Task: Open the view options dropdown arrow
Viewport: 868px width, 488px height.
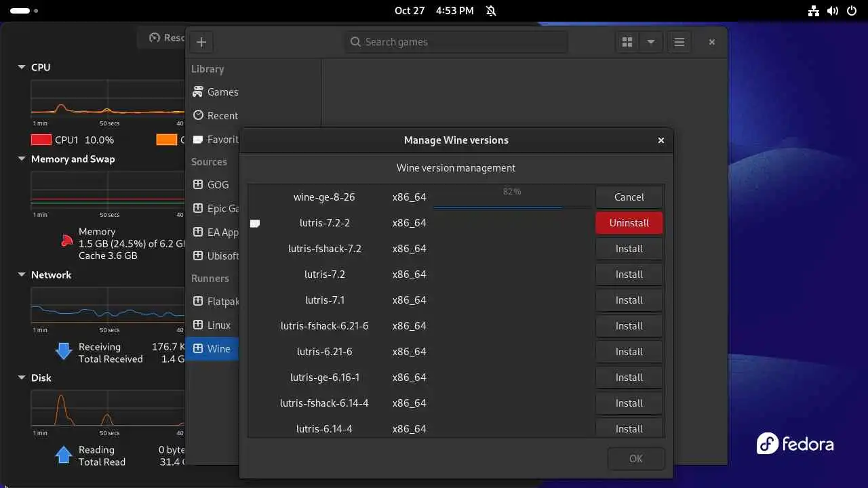Action: pos(651,42)
